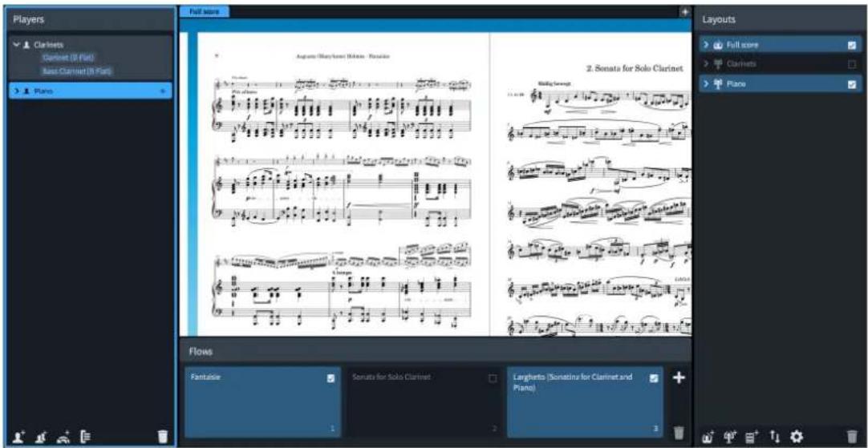Select the Piano player row
This screenshot has height=448, width=868.
coord(91,91)
